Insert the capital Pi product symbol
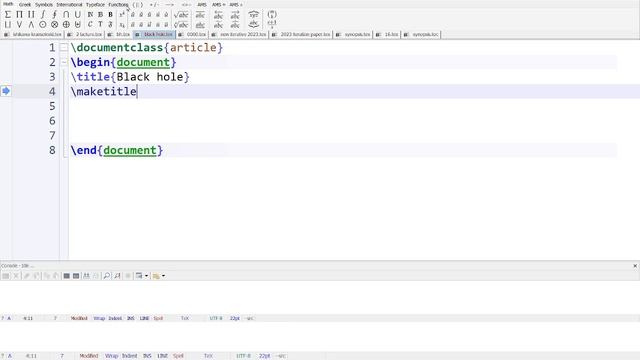 pyautogui.click(x=19, y=15)
